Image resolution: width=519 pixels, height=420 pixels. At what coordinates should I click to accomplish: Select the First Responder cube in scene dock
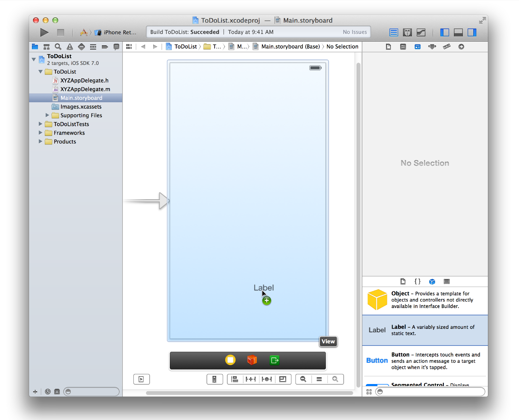click(252, 360)
